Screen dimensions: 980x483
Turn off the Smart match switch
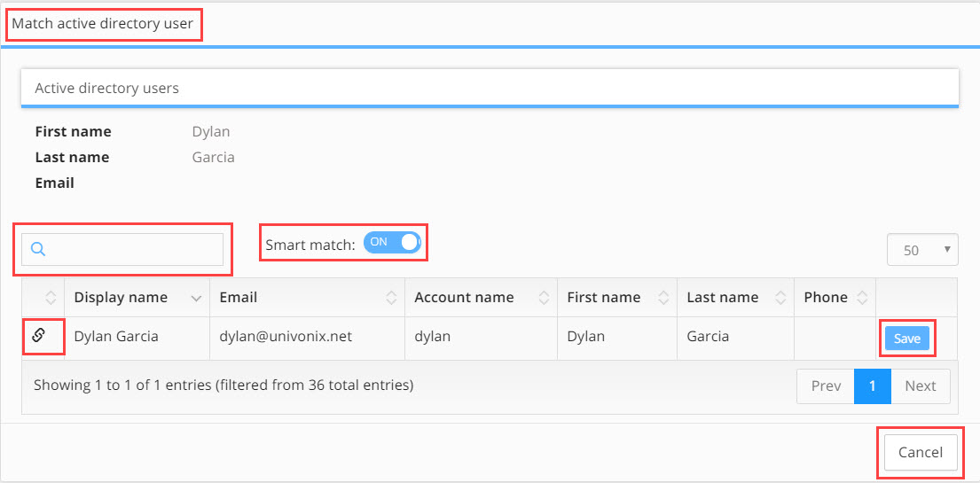click(392, 243)
